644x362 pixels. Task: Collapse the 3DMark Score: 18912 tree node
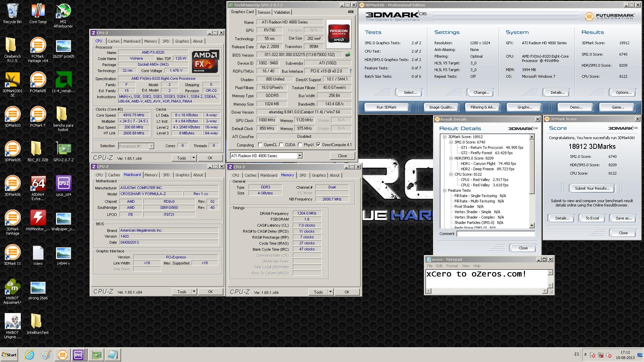point(445,137)
